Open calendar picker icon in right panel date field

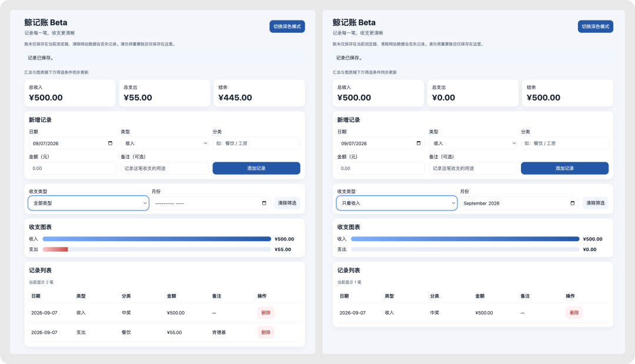click(x=419, y=143)
